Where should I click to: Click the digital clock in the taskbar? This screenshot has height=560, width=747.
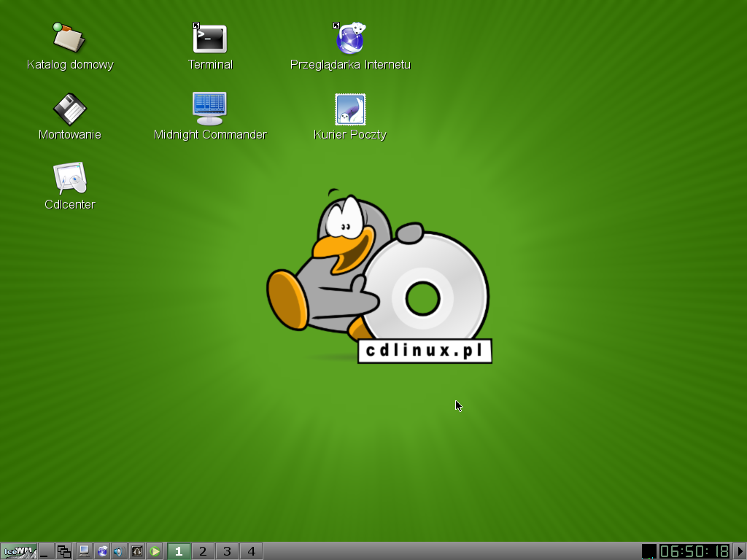pos(694,551)
